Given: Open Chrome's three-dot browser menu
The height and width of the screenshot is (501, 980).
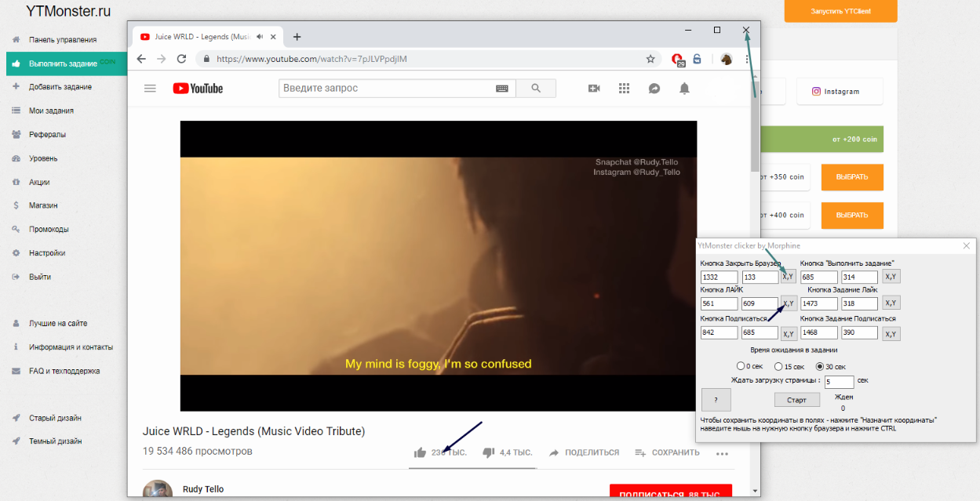Looking at the screenshot, I should 747,59.
